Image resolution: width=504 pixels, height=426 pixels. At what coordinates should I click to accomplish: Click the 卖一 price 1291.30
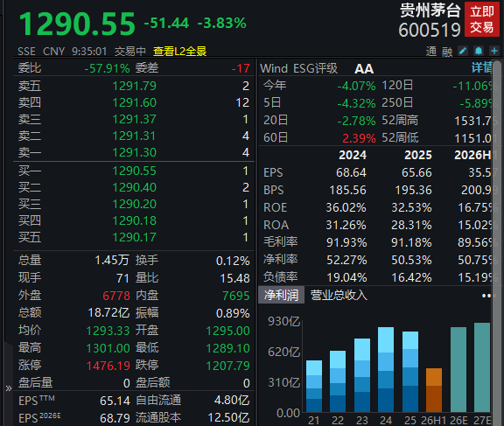pos(134,152)
